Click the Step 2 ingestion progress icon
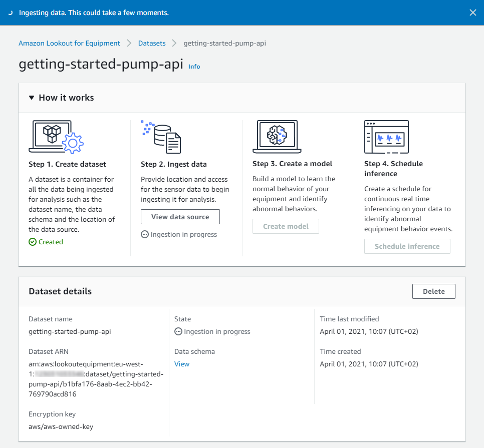Image resolution: width=484 pixels, height=448 pixels. [144, 234]
